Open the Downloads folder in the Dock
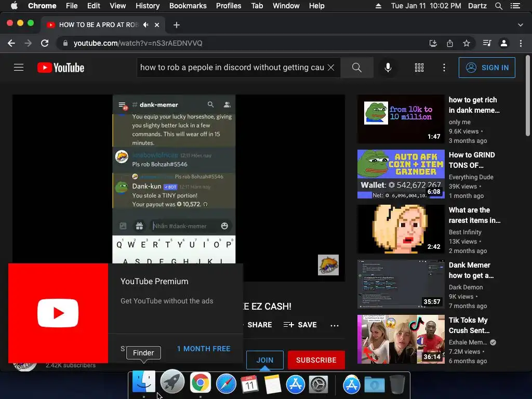Viewport: 532px width, 399px height. (x=375, y=385)
